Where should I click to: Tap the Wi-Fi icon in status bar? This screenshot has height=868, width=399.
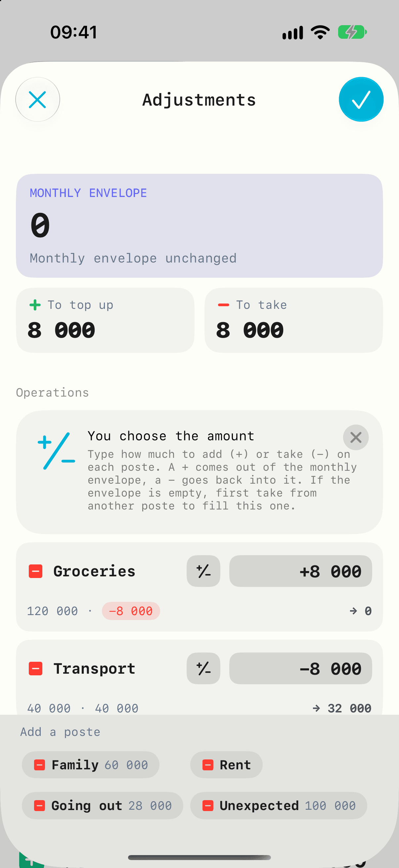coord(320,32)
